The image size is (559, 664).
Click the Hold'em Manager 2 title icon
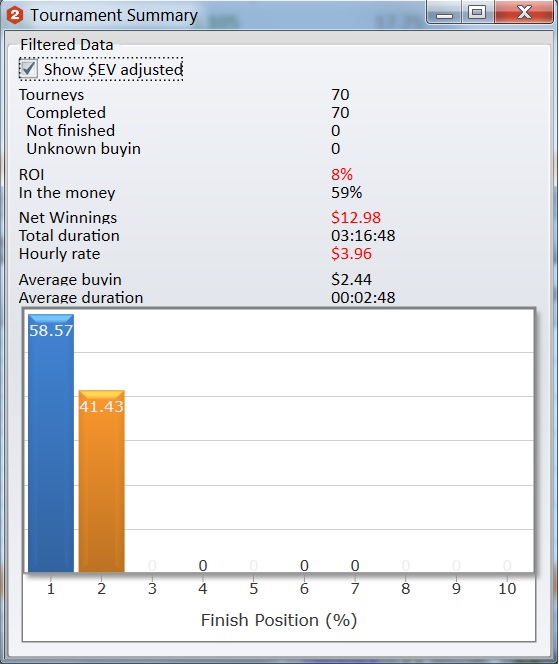(x=15, y=15)
